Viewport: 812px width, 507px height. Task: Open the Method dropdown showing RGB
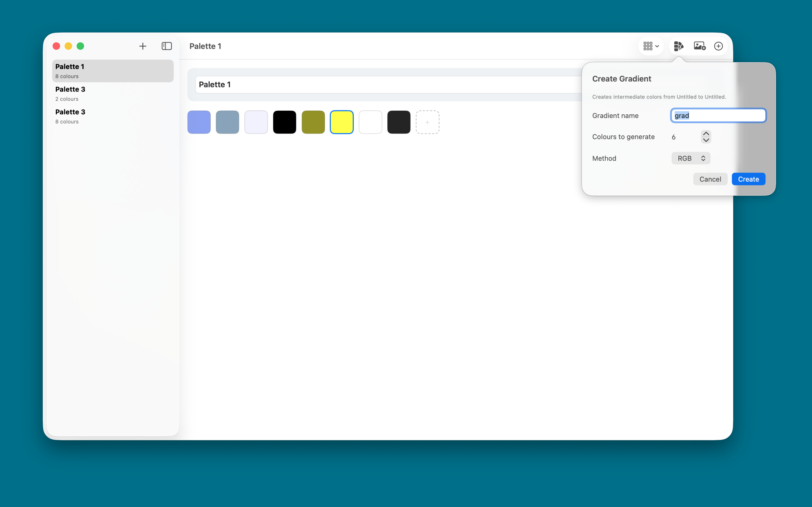[690, 158]
